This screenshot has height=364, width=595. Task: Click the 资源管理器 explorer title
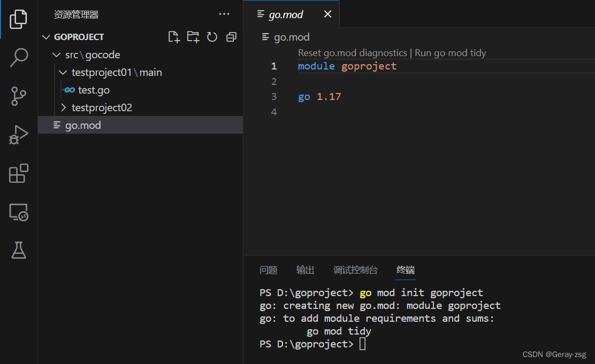pyautogui.click(x=77, y=14)
